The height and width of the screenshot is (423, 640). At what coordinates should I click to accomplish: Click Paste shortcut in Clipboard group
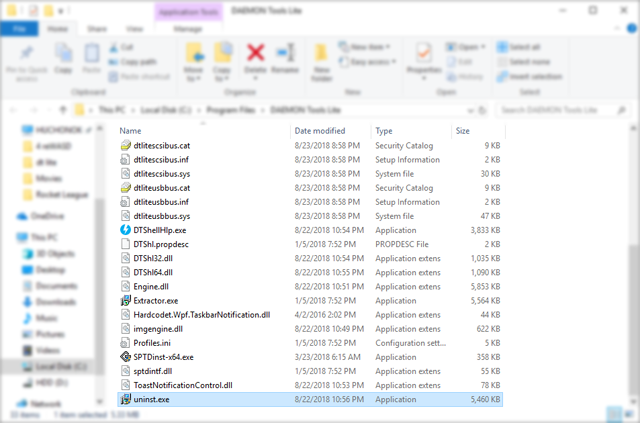139,76
